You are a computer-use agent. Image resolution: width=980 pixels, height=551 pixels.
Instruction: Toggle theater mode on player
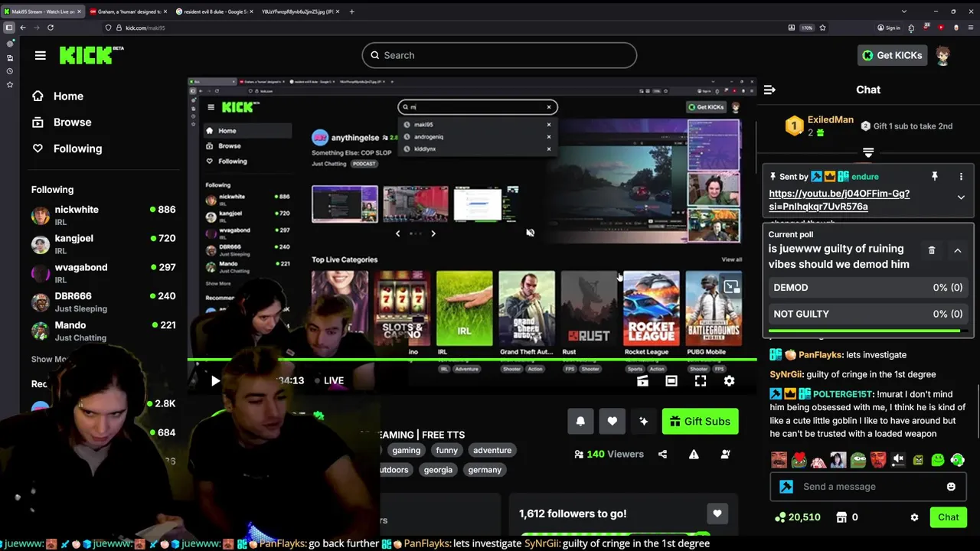coord(671,381)
